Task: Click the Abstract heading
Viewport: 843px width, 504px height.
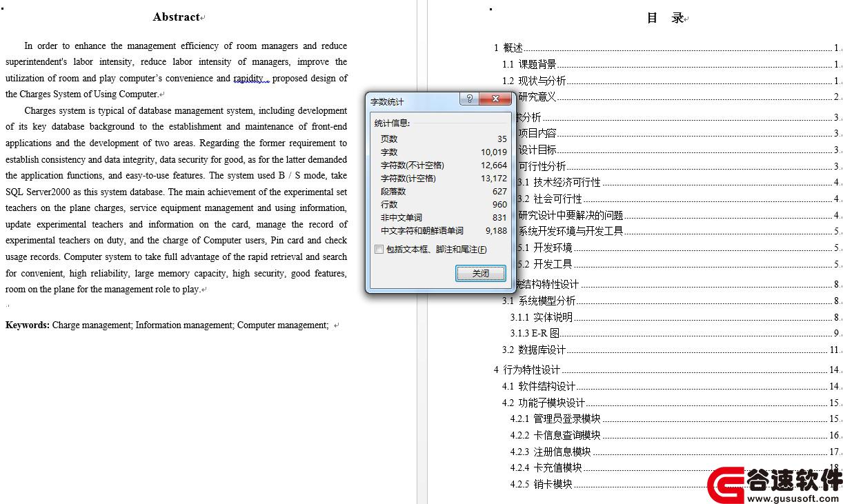Action: [177, 17]
